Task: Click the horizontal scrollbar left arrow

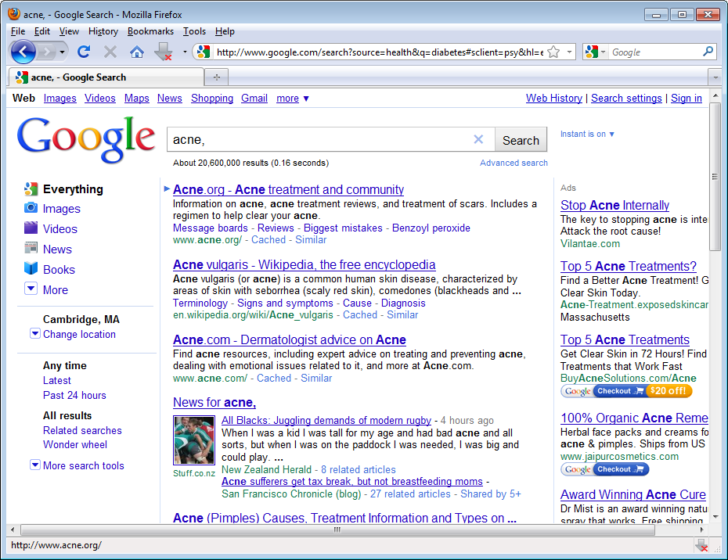Action: click(13, 529)
